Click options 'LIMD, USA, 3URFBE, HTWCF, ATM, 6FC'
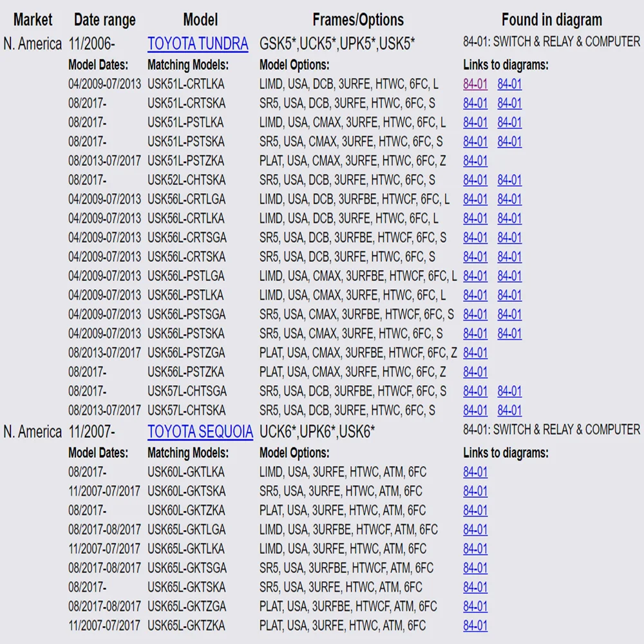This screenshot has width=644, height=644. coord(348,529)
